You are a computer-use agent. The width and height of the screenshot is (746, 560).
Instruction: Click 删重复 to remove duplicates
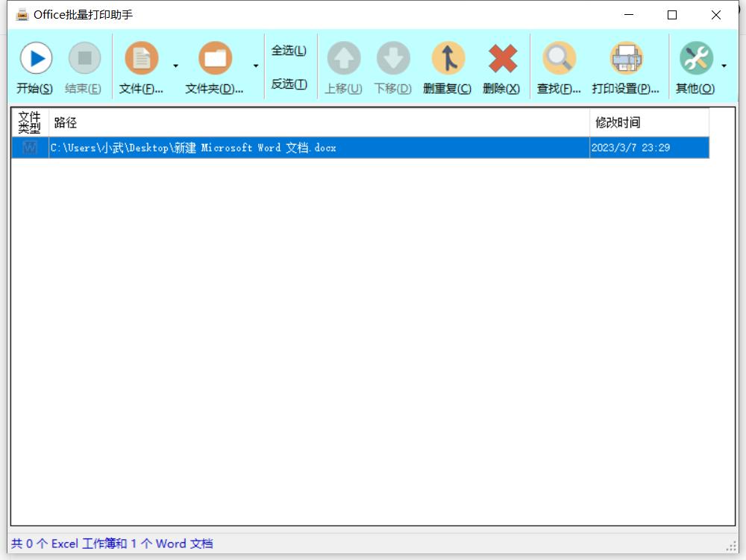pos(447,60)
